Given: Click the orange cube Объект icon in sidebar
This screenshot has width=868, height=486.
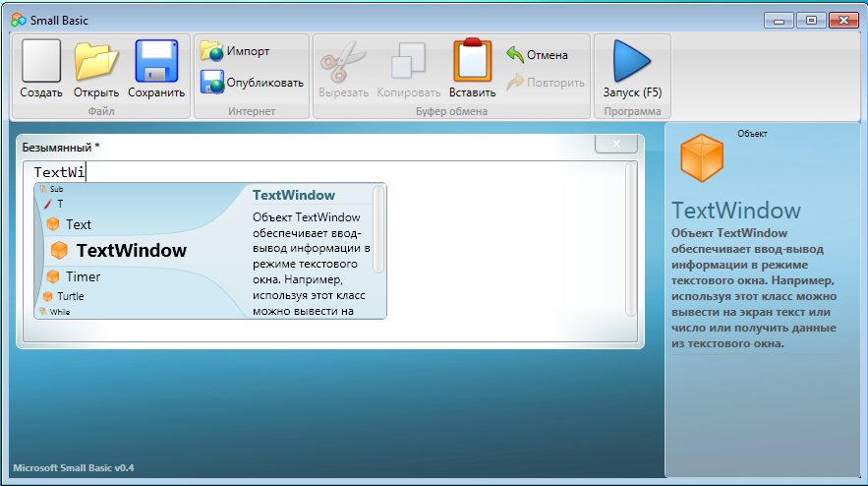Looking at the screenshot, I should pos(701,158).
